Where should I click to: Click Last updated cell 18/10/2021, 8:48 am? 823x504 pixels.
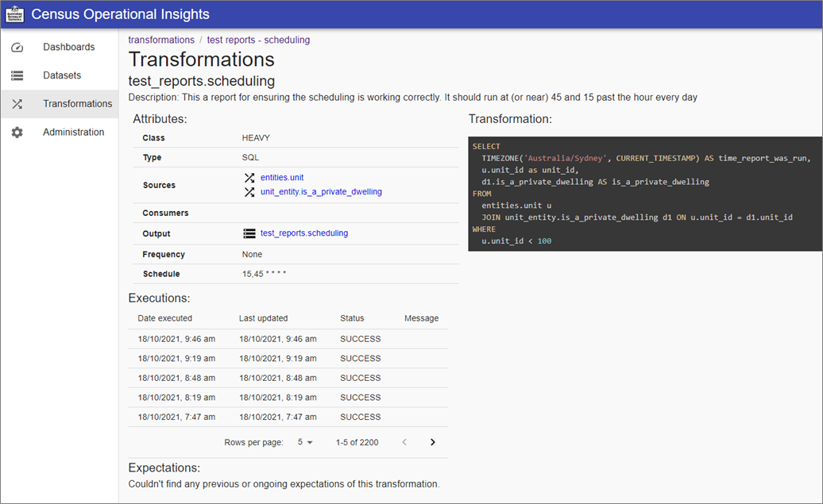click(278, 378)
